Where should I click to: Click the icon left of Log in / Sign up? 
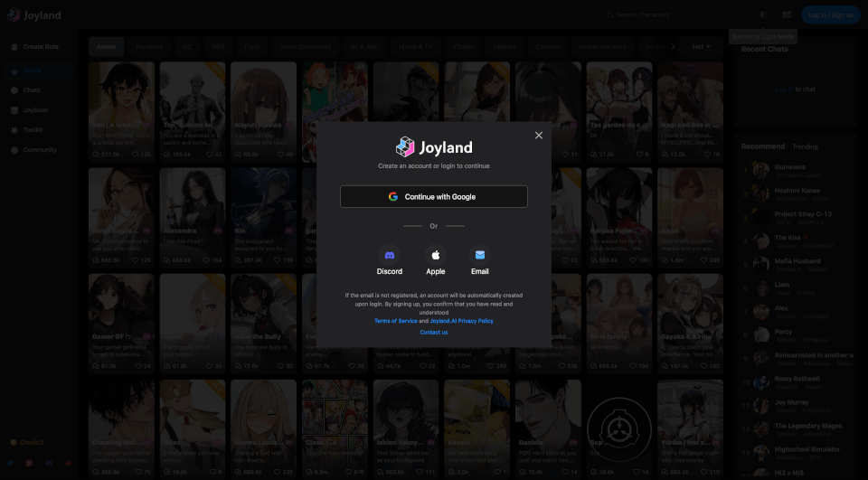pyautogui.click(x=787, y=15)
